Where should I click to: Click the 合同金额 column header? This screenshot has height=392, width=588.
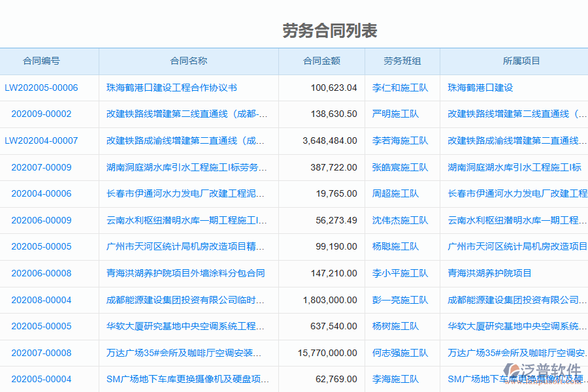tap(321, 61)
